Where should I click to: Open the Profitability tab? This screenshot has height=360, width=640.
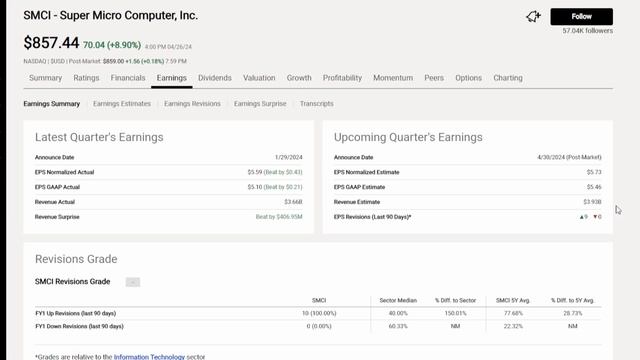[x=342, y=78]
